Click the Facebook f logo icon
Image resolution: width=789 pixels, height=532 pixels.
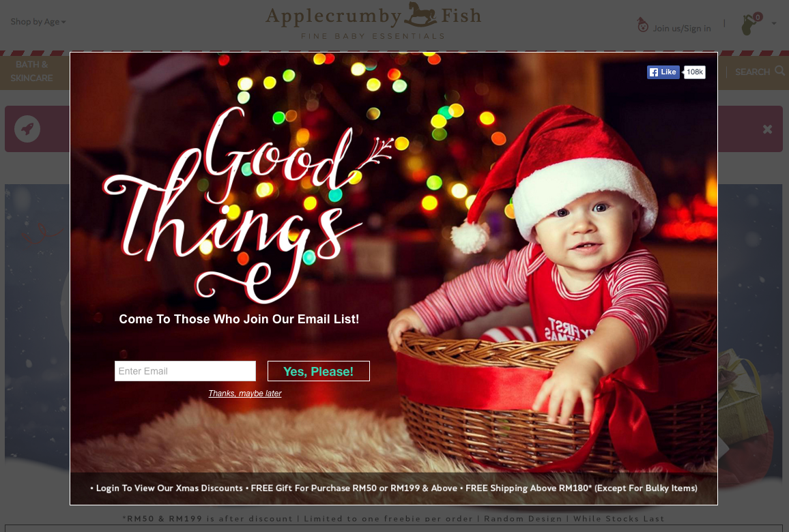pyautogui.click(x=654, y=72)
